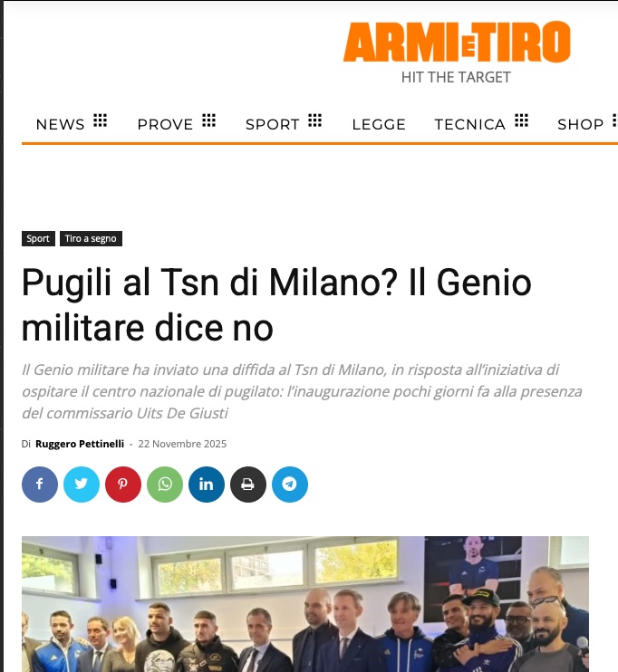Viewport: 618px width, 672px height.
Task: Share article via Telegram
Action: click(290, 485)
